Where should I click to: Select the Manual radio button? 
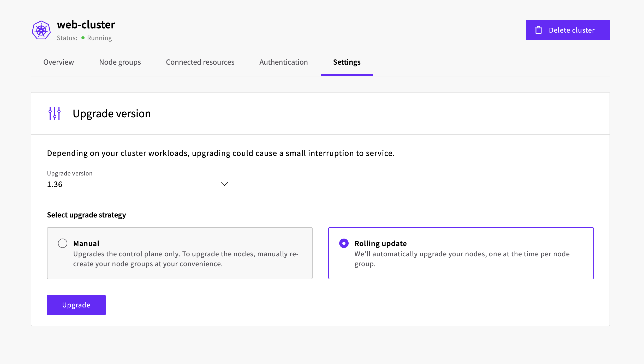tap(63, 243)
